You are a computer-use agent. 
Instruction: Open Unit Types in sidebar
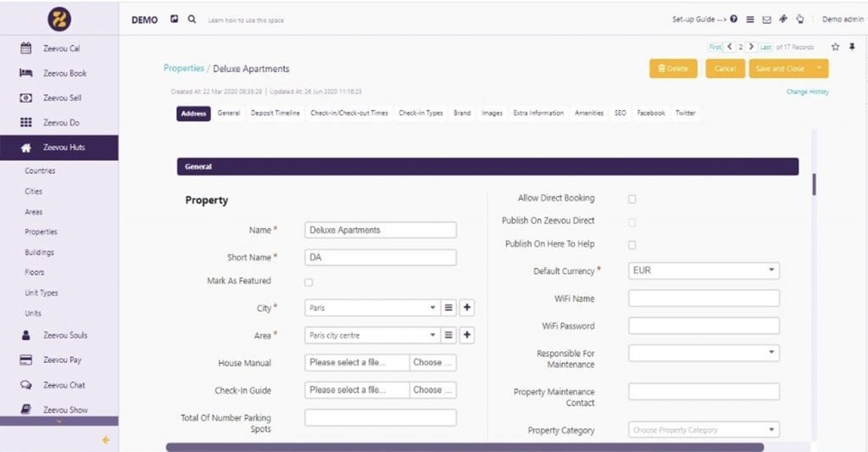pyautogui.click(x=42, y=293)
